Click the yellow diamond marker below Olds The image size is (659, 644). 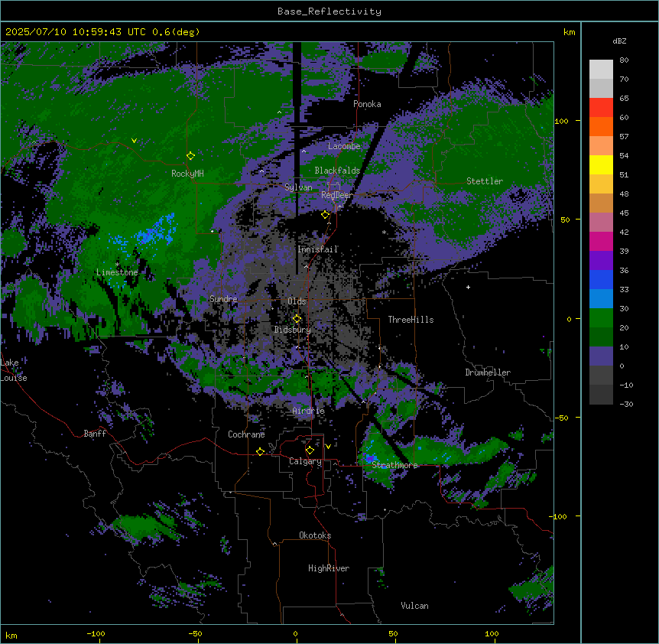click(297, 319)
